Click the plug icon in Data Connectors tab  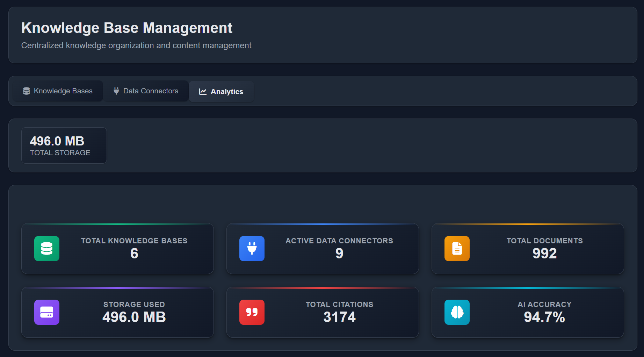(x=116, y=91)
